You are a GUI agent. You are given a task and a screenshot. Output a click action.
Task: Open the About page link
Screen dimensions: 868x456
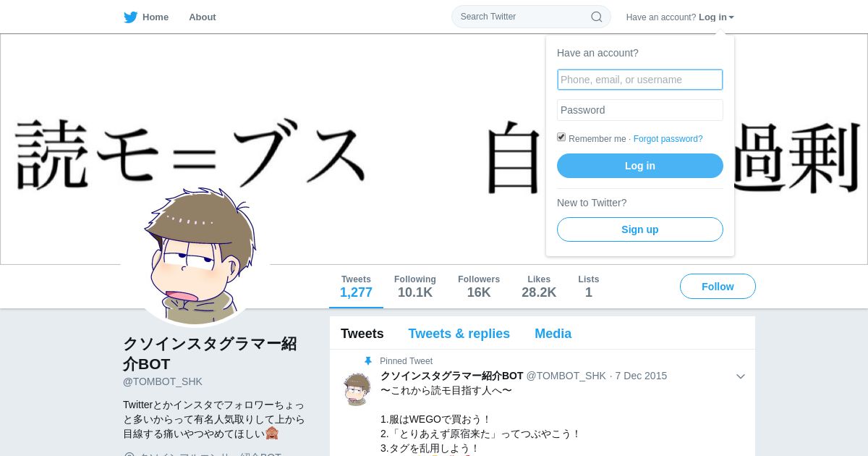[x=203, y=17]
